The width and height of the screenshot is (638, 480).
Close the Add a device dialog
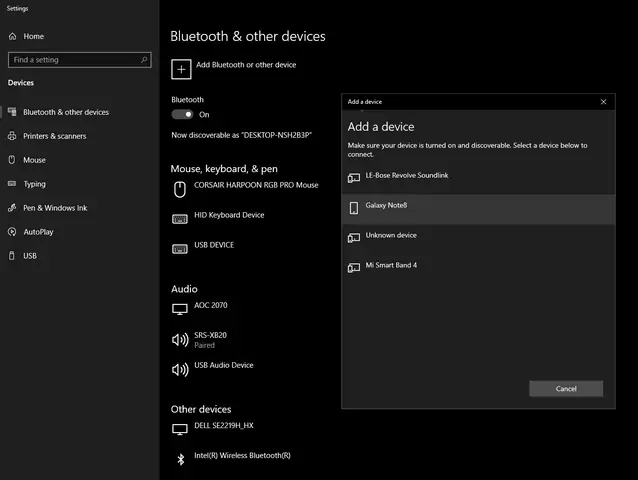(x=603, y=102)
